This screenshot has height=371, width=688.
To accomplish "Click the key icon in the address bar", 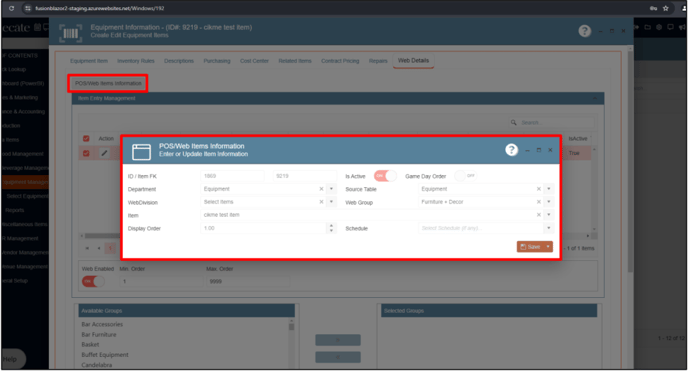I will pyautogui.click(x=653, y=8).
